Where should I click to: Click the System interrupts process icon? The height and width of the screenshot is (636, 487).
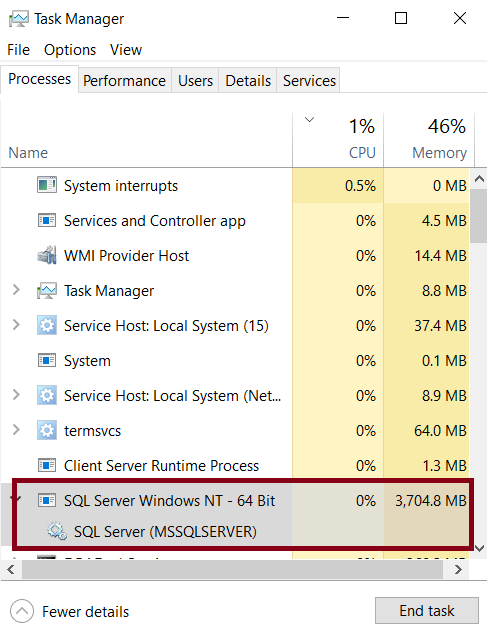coord(47,185)
